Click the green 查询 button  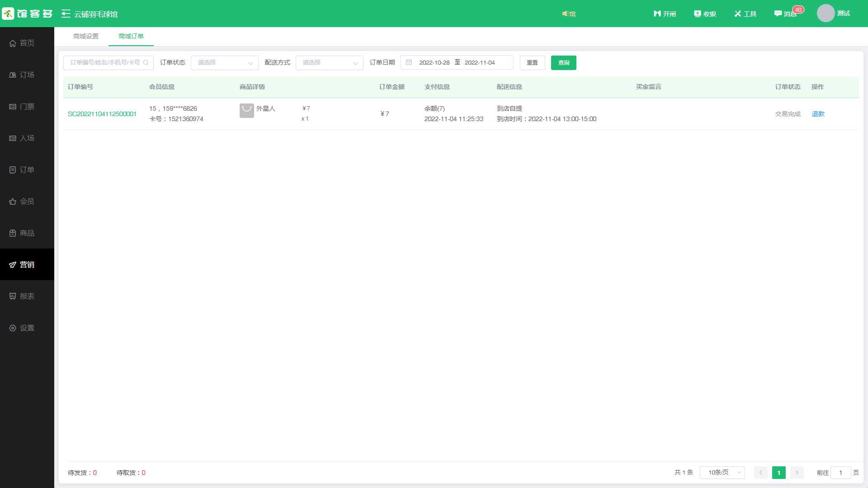point(563,62)
